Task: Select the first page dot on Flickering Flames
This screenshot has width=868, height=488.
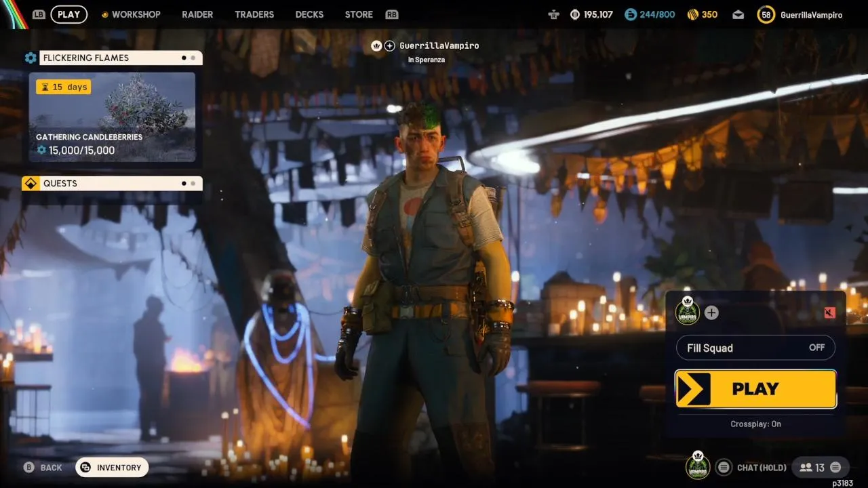Action: tap(184, 58)
